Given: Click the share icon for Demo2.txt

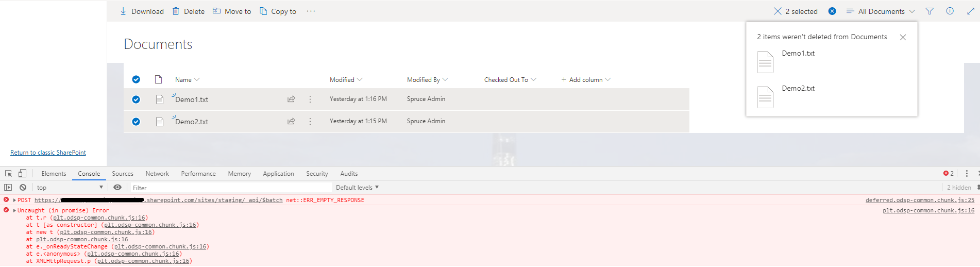Looking at the screenshot, I should coord(291,121).
